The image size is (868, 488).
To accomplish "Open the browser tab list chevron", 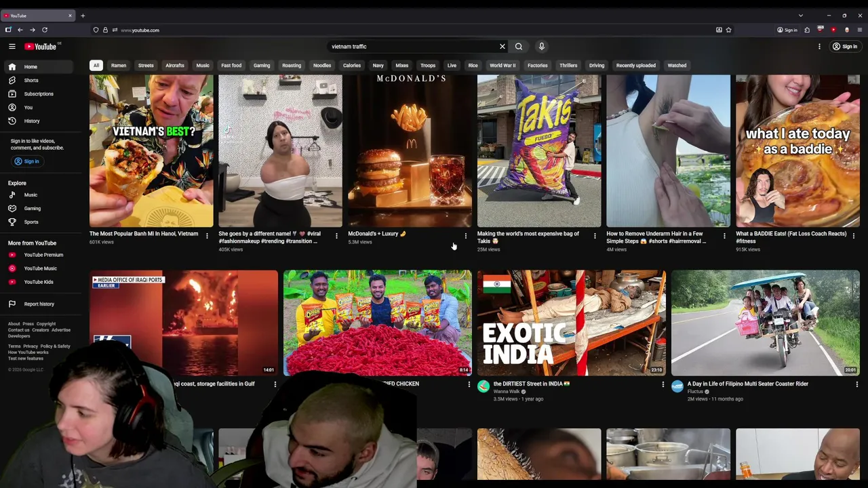I will click(801, 15).
